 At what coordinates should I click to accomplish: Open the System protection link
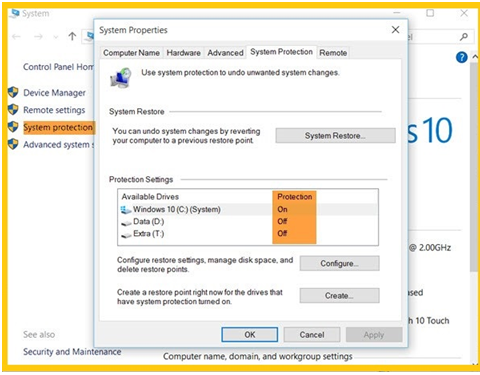tap(58, 127)
